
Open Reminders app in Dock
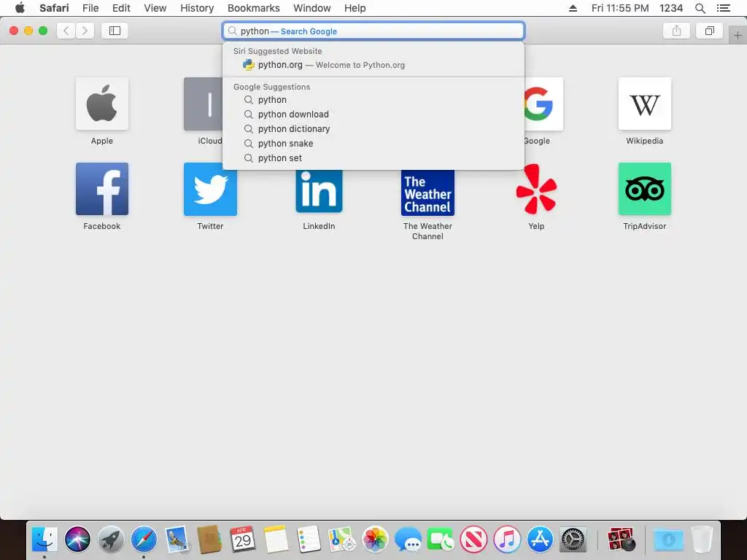(x=309, y=540)
